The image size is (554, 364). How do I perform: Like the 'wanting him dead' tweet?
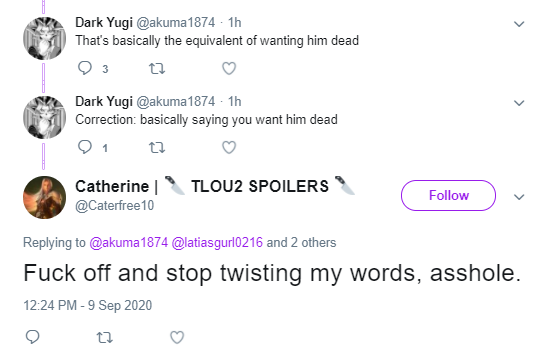pos(229,68)
